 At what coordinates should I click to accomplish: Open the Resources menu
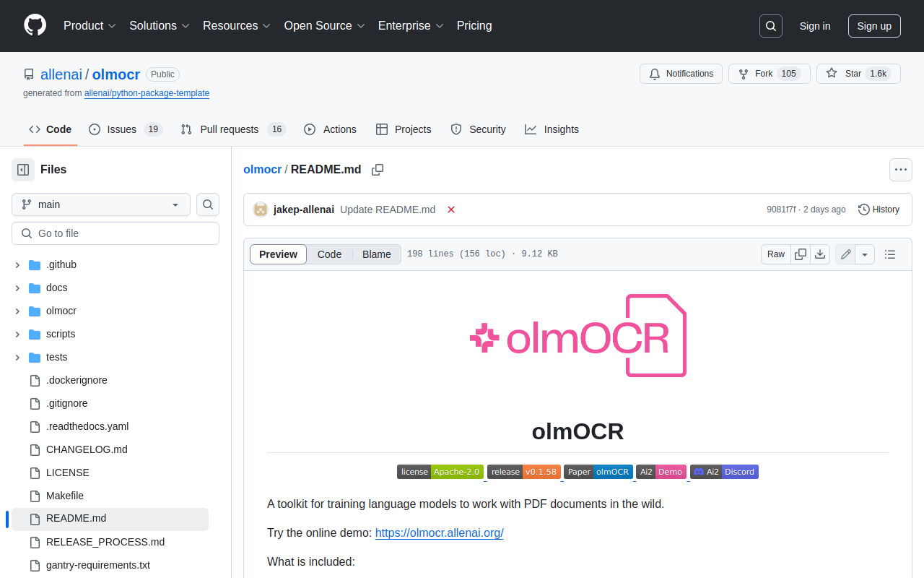pos(237,26)
